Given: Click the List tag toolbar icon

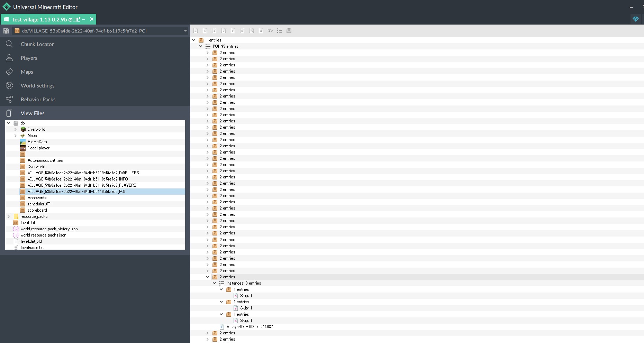Looking at the screenshot, I should (280, 31).
